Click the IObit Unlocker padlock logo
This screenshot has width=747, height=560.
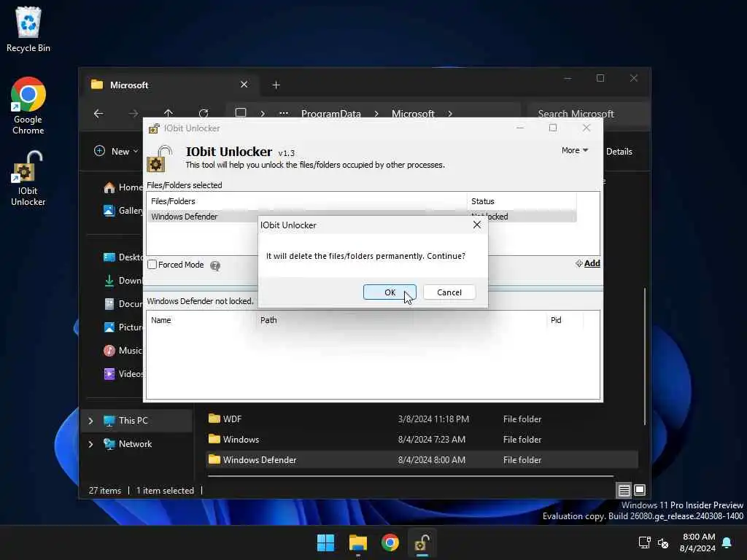[160, 159]
